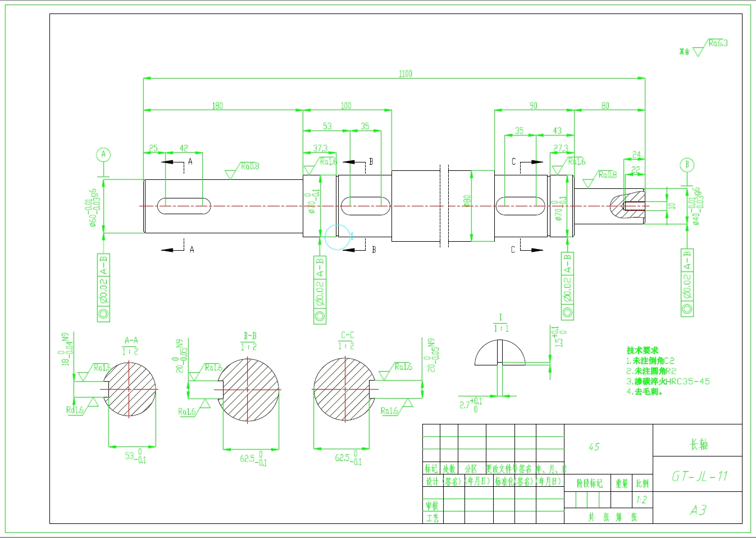The width and height of the screenshot is (756, 538).
Task: Click the part name 长轴
Action: [x=699, y=445]
